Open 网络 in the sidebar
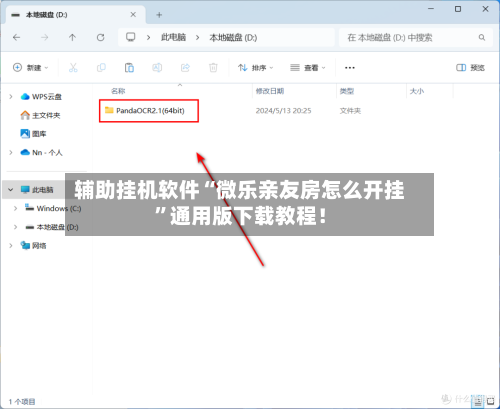 [x=33, y=246]
